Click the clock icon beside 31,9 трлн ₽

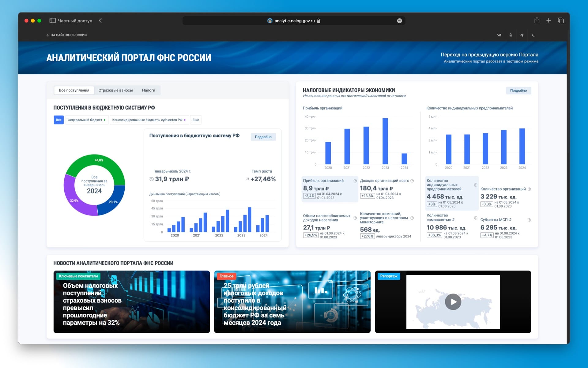[151, 179]
